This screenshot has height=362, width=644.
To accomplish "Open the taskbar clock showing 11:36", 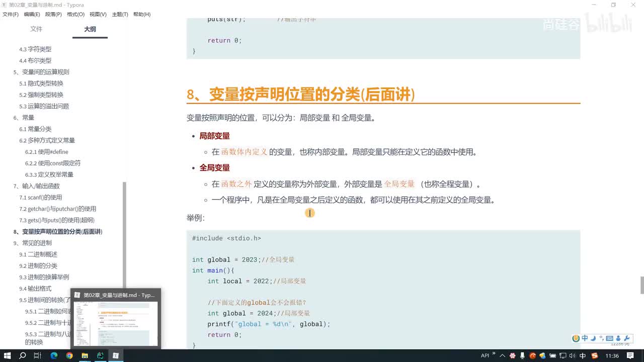I will click(612, 355).
